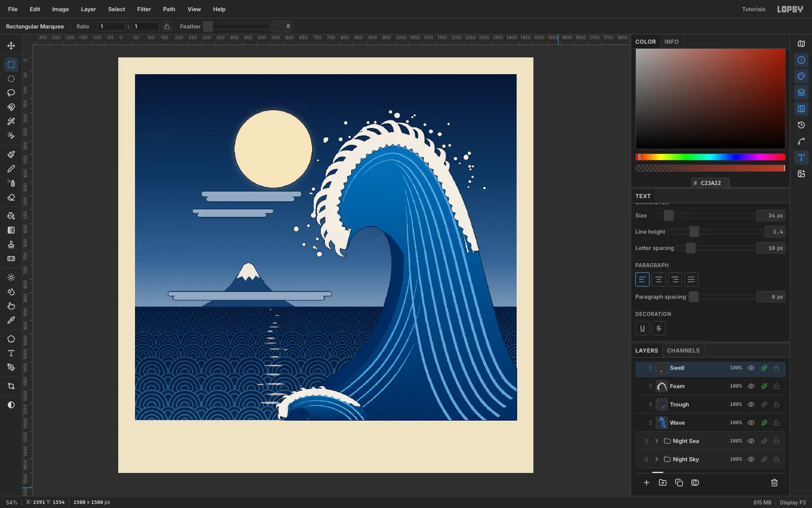Hide the Swell layer

751,368
